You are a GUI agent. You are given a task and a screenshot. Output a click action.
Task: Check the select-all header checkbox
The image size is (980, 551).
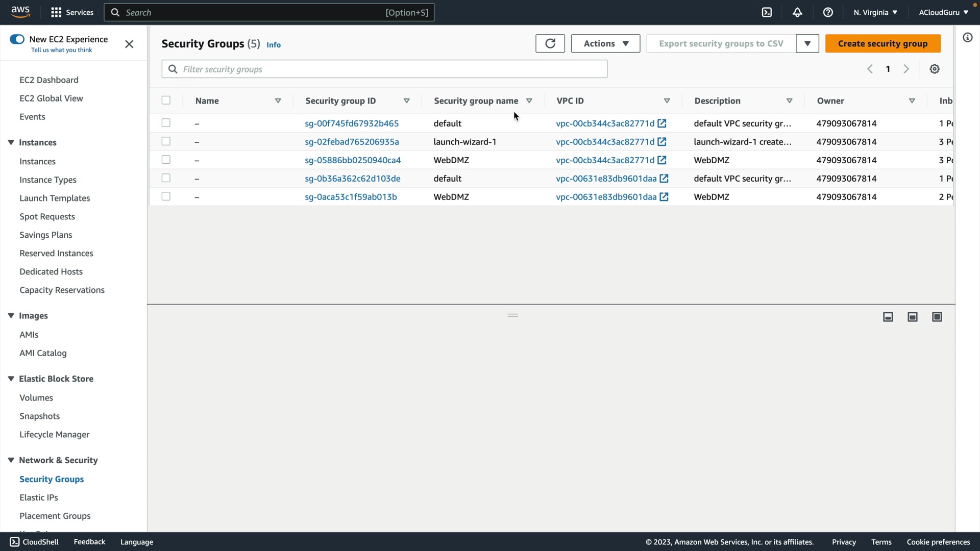coord(166,101)
